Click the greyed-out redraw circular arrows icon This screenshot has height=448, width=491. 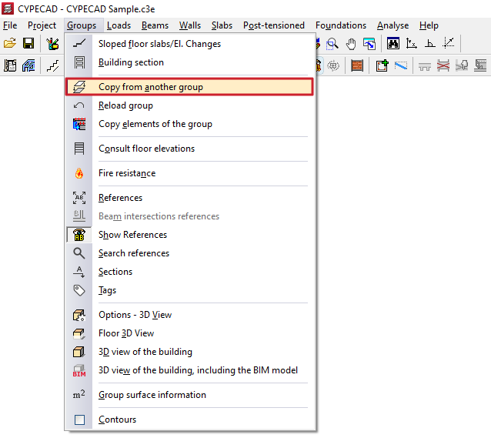333,65
